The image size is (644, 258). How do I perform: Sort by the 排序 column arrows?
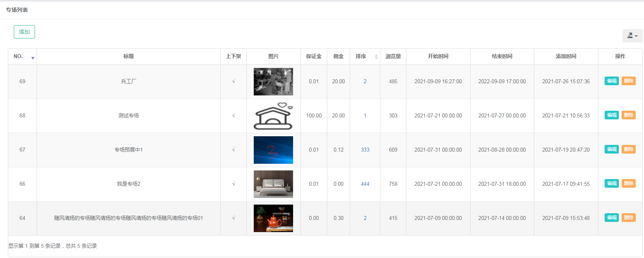pyautogui.click(x=376, y=57)
